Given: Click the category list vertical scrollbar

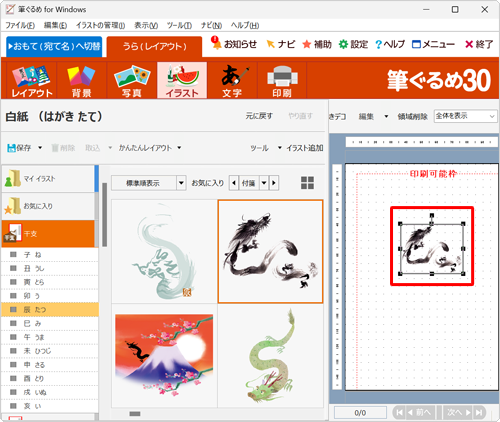Looking at the screenshot, I should pyautogui.click(x=104, y=215).
